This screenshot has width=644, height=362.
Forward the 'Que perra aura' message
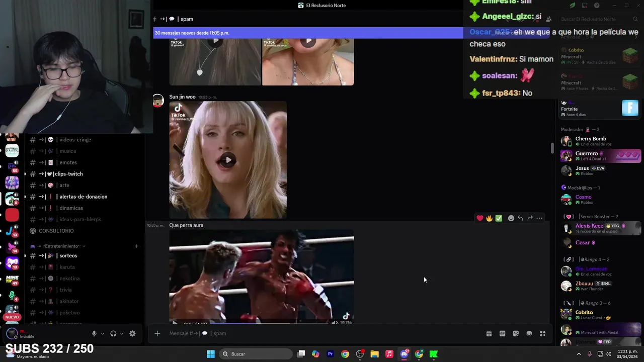point(530,218)
